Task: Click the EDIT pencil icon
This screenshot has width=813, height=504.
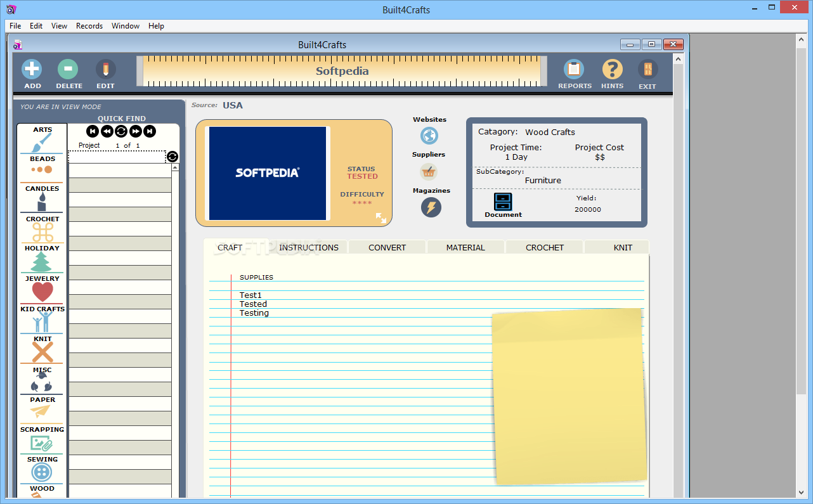Action: [x=105, y=69]
